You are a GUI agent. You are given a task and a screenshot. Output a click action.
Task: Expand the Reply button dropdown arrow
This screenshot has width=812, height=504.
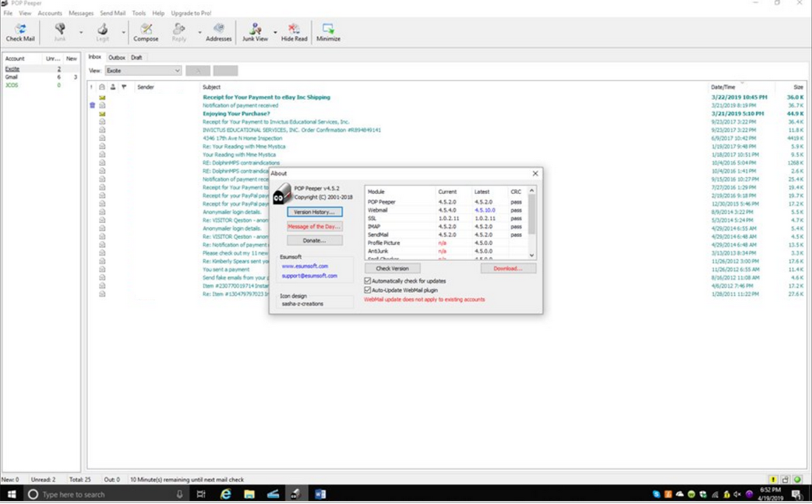(x=199, y=32)
